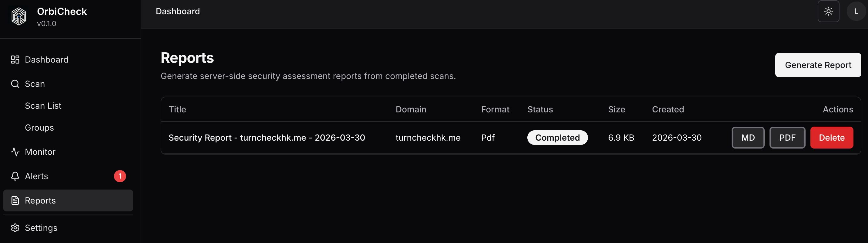The height and width of the screenshot is (243, 868).
Task: Click the Security Report title in table
Action: 266,138
